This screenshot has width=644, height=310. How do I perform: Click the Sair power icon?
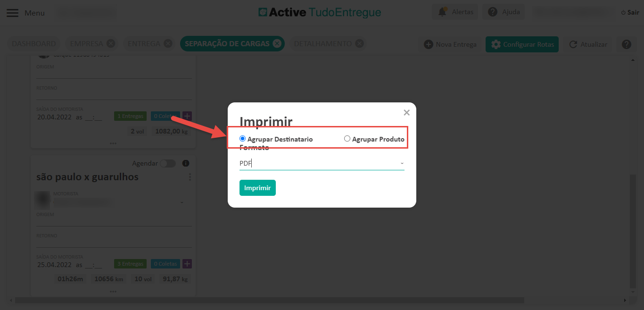623,12
